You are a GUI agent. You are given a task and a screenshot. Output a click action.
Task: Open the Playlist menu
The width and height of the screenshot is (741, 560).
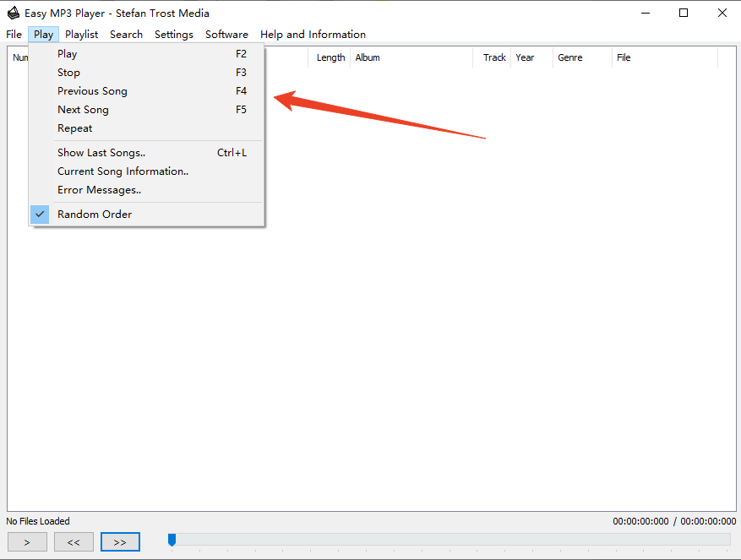[x=81, y=35]
